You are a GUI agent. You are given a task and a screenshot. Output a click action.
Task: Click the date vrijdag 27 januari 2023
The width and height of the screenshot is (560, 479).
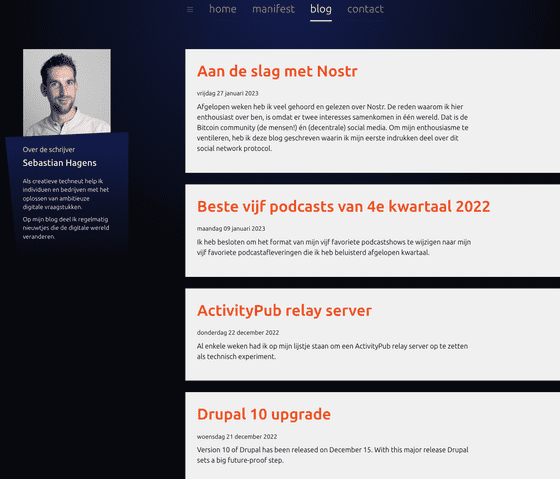click(x=228, y=93)
